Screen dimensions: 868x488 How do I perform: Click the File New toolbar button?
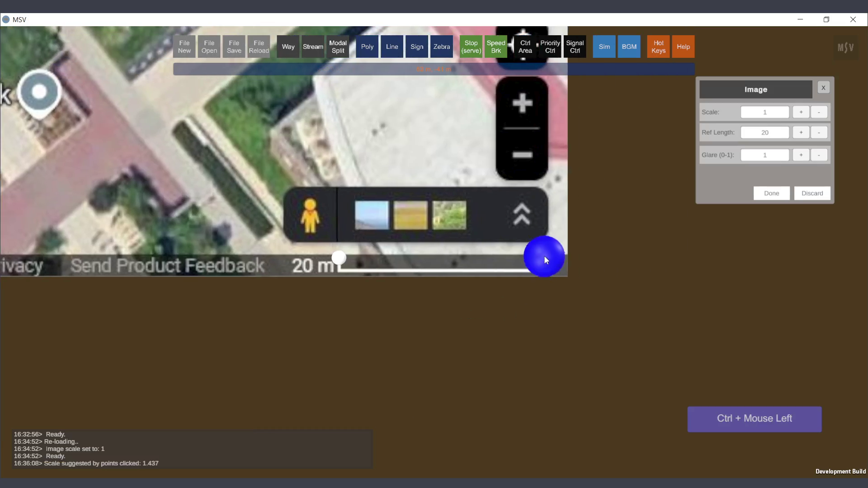(184, 47)
